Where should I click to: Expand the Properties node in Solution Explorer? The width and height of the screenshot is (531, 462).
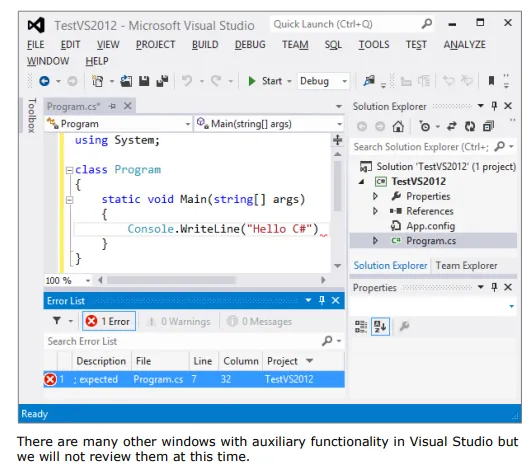pos(375,196)
